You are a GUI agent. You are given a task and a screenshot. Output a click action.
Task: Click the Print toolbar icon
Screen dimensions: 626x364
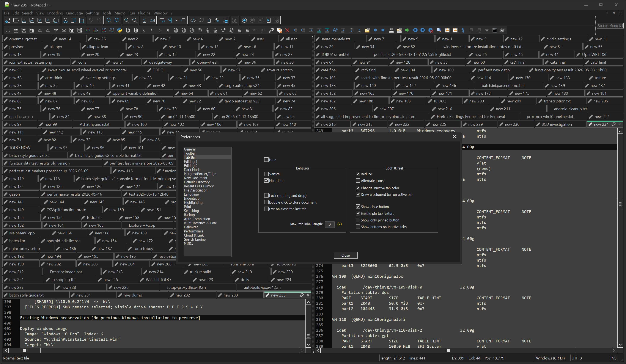coord(56,20)
